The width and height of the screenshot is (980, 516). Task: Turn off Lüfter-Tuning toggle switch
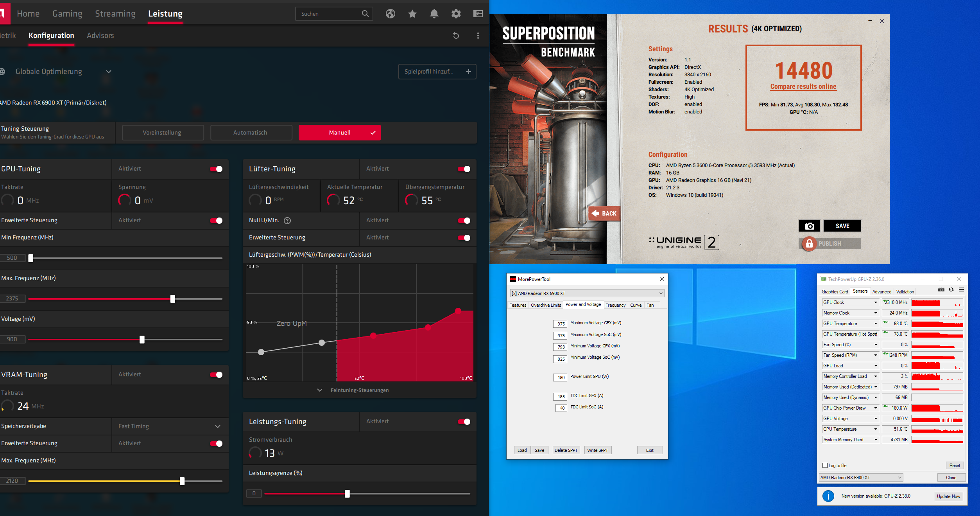point(464,169)
